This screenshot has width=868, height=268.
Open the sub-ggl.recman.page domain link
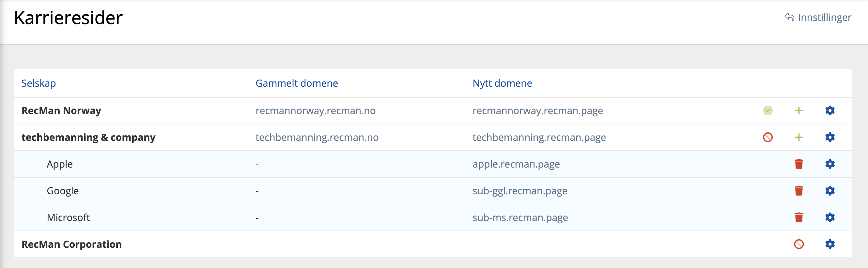click(519, 191)
